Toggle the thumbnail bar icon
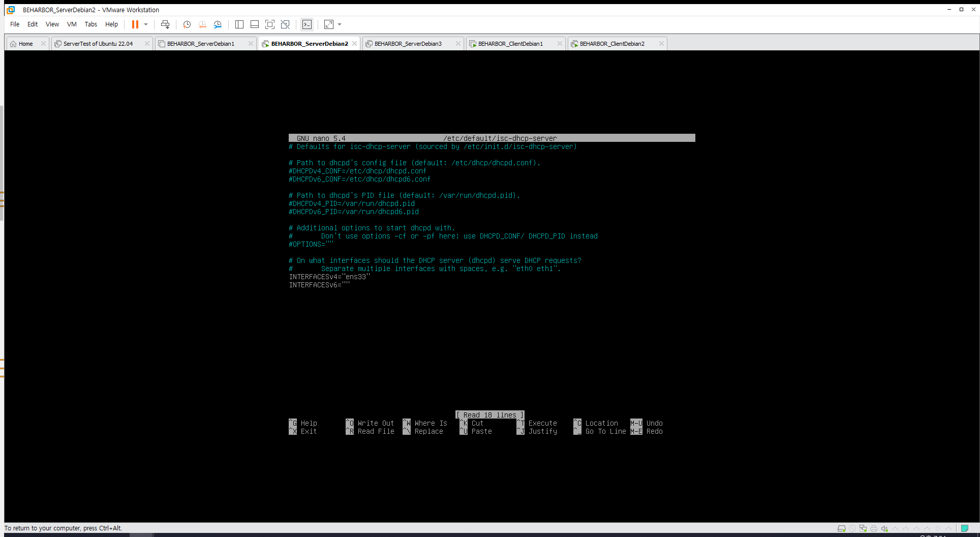980x537 pixels. tap(255, 24)
